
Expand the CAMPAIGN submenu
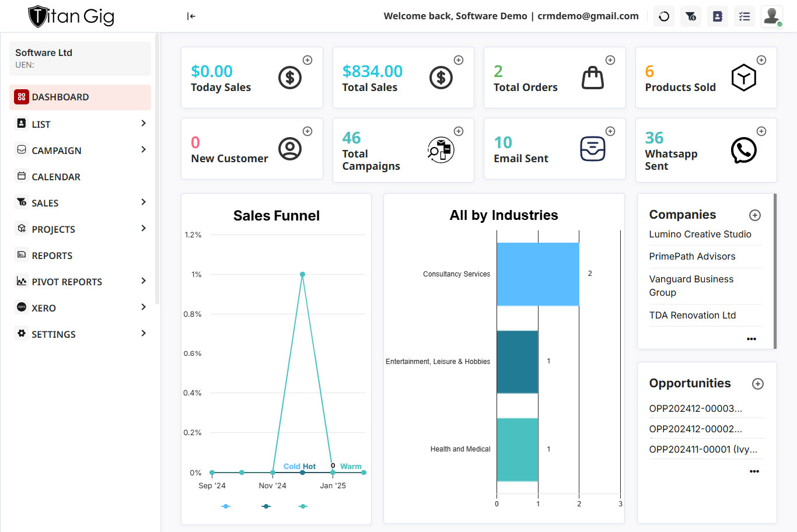point(144,150)
